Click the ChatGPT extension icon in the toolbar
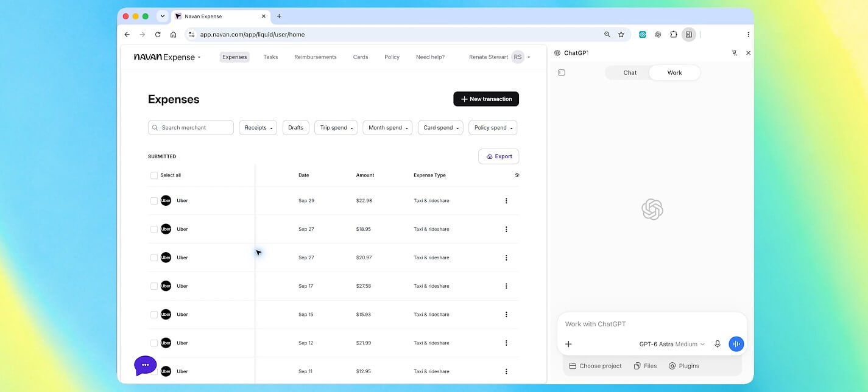 point(658,35)
